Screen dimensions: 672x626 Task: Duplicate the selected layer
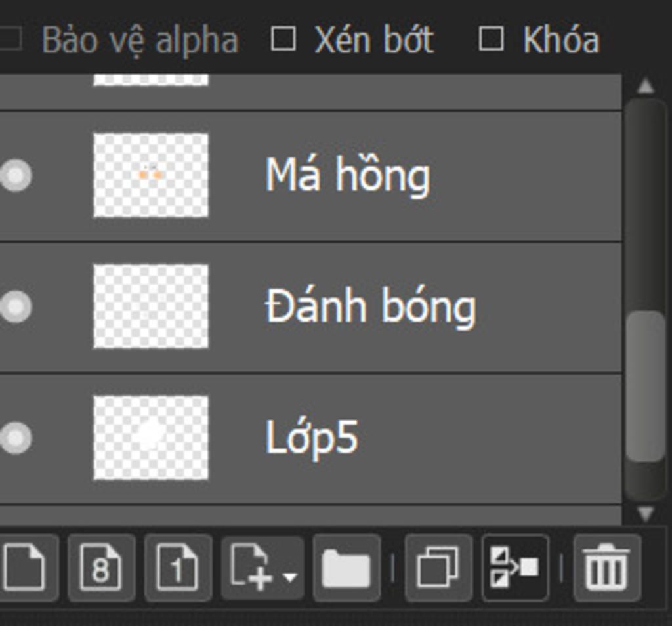coord(438,568)
